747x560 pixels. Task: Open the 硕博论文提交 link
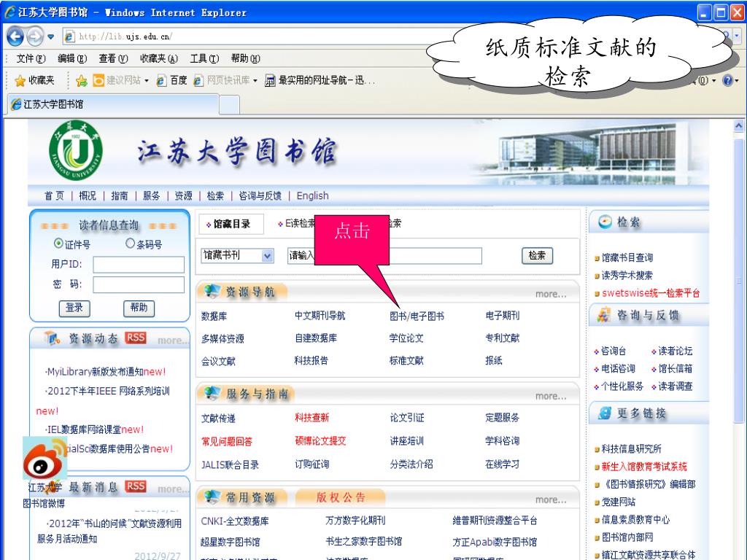(321, 441)
